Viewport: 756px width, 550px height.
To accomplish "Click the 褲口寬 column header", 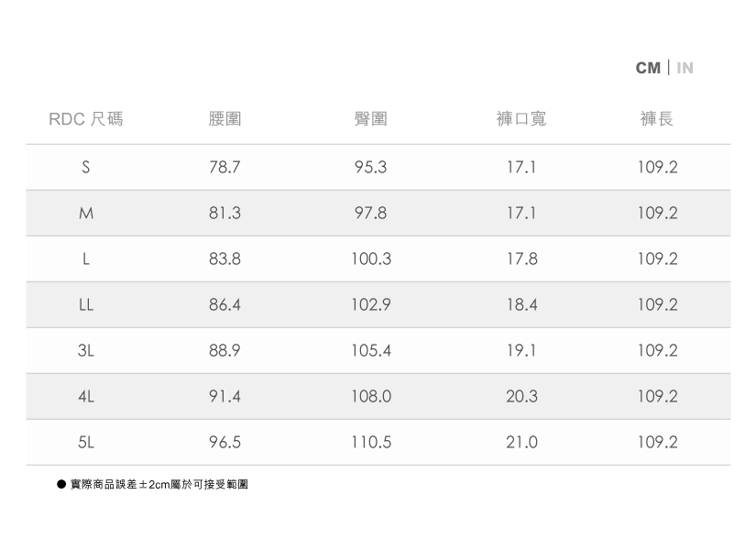I will click(520, 119).
